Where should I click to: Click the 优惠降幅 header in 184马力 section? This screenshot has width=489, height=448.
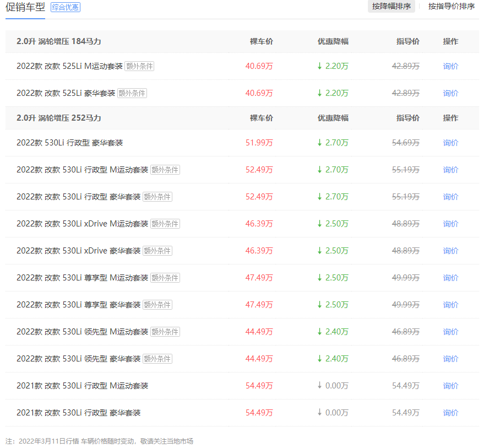333,41
